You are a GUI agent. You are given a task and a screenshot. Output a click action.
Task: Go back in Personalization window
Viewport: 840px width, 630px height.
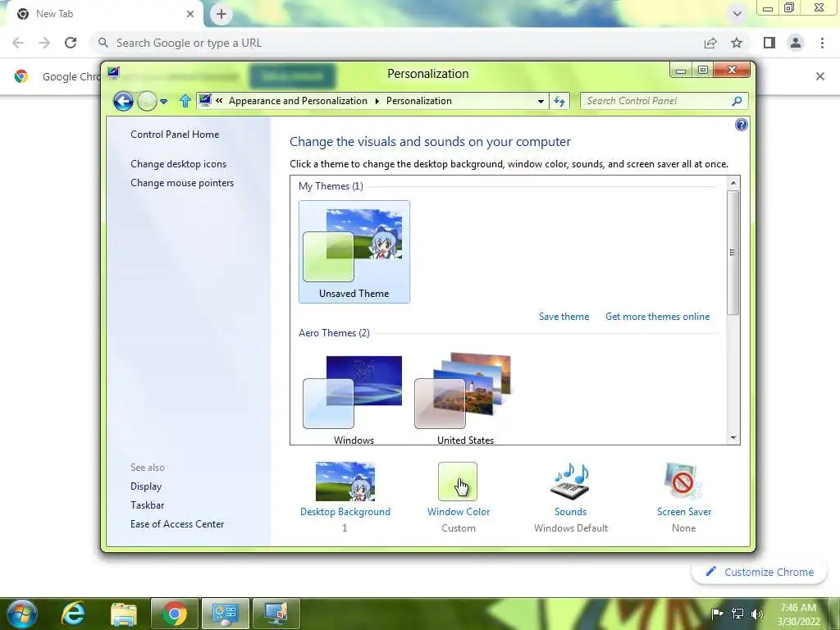[123, 101]
